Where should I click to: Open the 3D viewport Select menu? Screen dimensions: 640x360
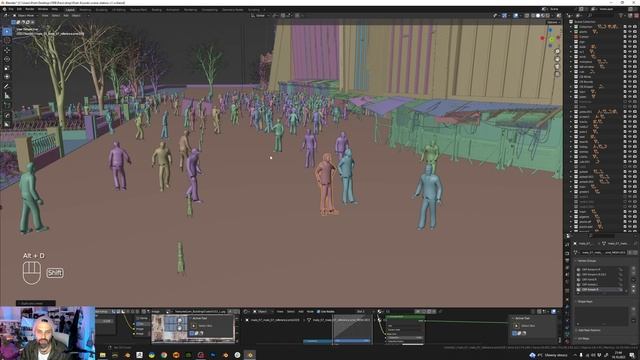56,16
